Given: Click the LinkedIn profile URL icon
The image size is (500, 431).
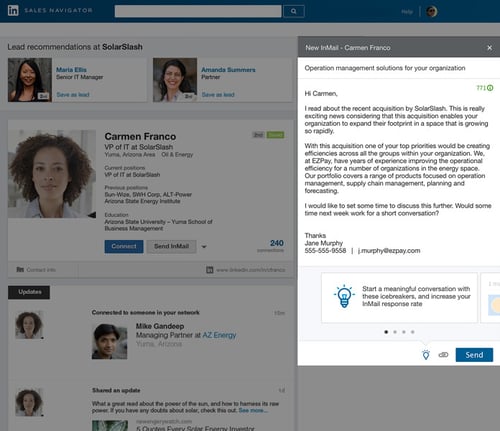Looking at the screenshot, I should click(209, 270).
